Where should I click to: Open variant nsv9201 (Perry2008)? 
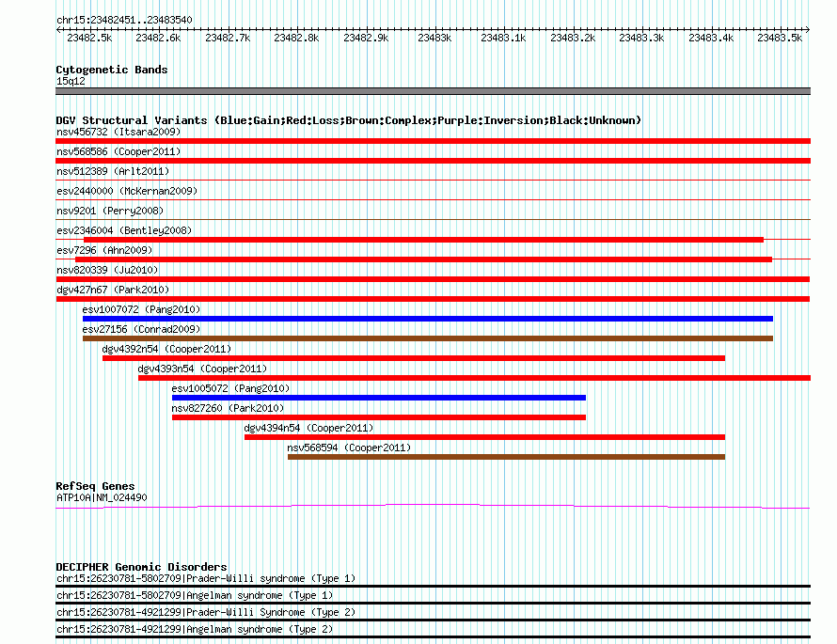[x=110, y=211]
